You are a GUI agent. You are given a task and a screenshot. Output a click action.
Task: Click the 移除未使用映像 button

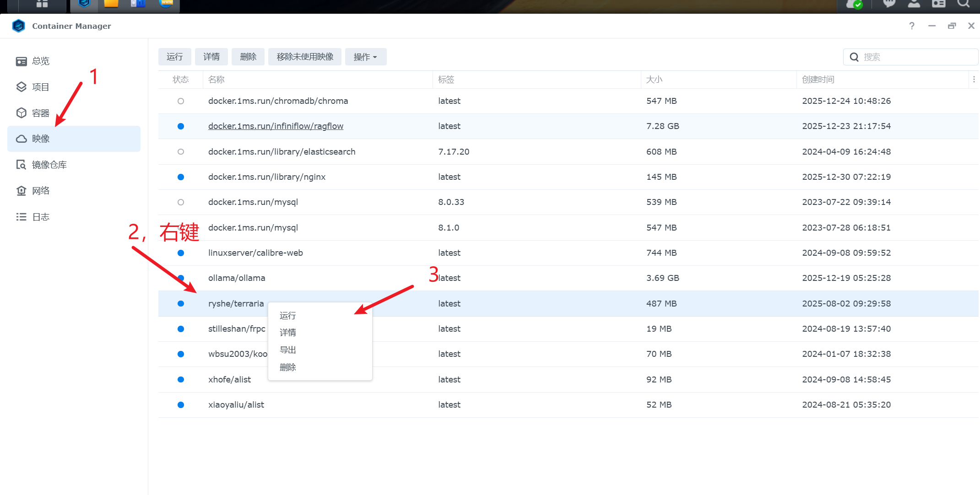305,57
